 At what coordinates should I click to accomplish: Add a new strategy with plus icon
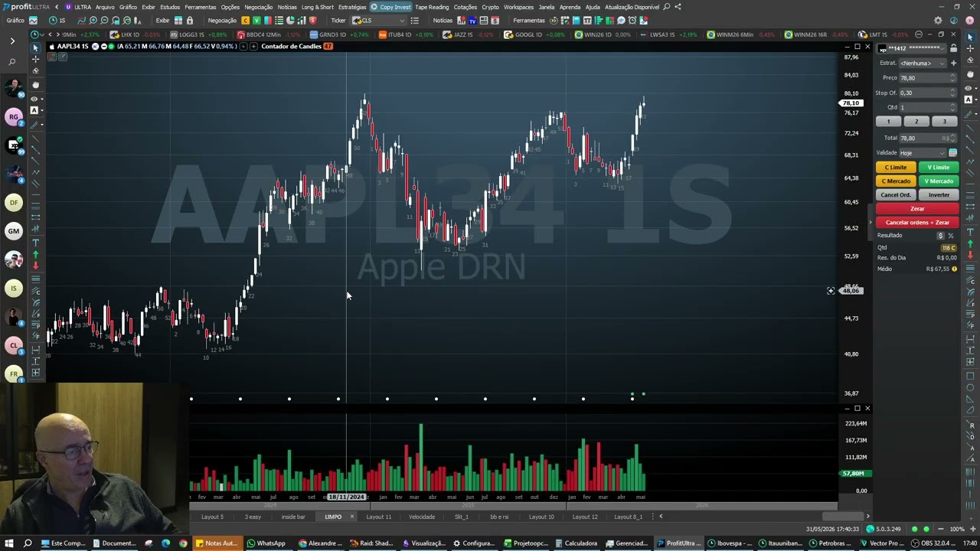(x=953, y=63)
